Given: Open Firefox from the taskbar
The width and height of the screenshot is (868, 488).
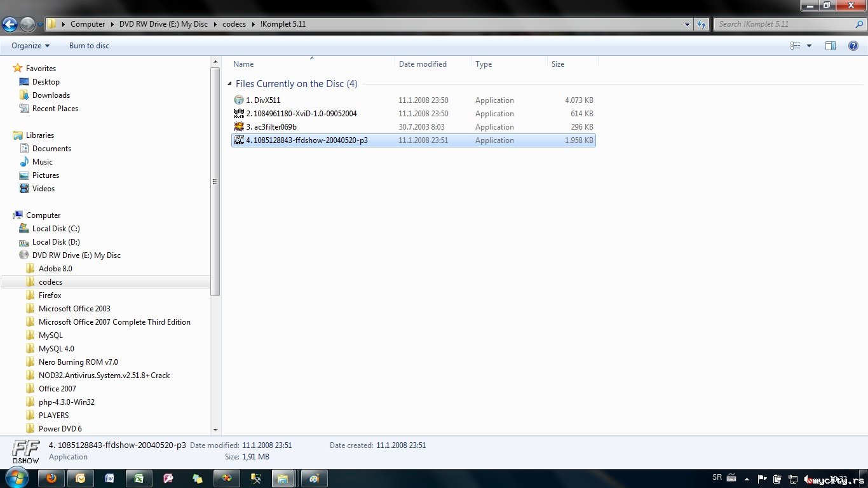Looking at the screenshot, I should [51, 478].
